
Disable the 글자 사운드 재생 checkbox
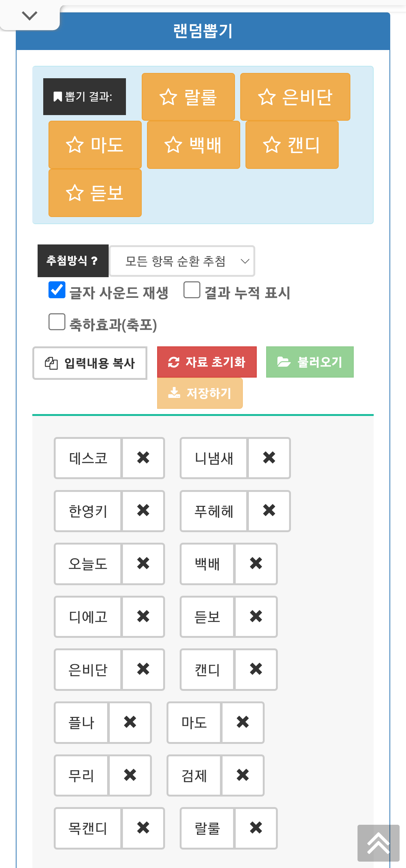tap(57, 290)
